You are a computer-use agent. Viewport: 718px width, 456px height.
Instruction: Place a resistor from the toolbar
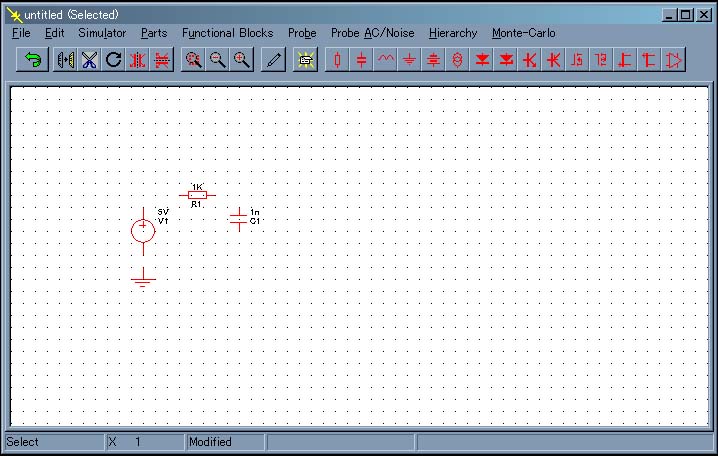click(x=337, y=60)
